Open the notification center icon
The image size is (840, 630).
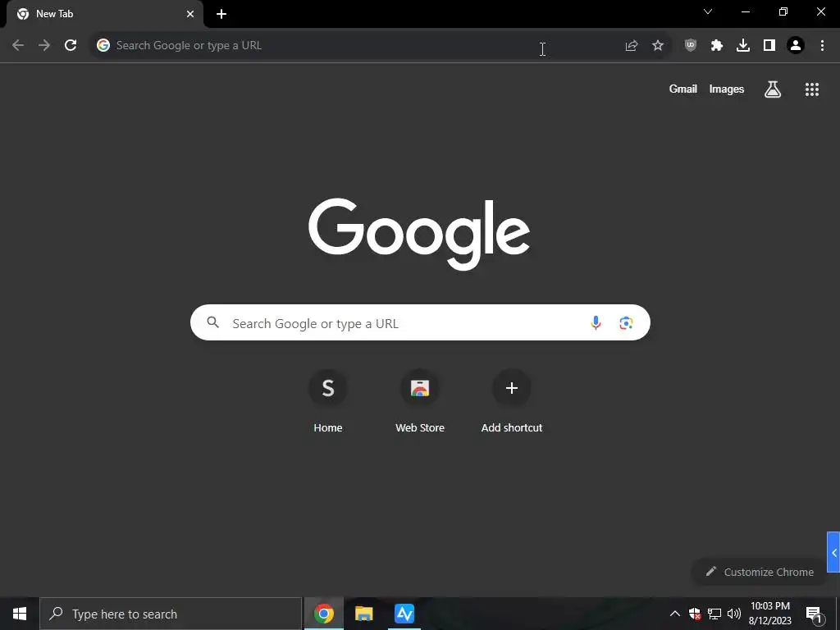tap(813, 614)
